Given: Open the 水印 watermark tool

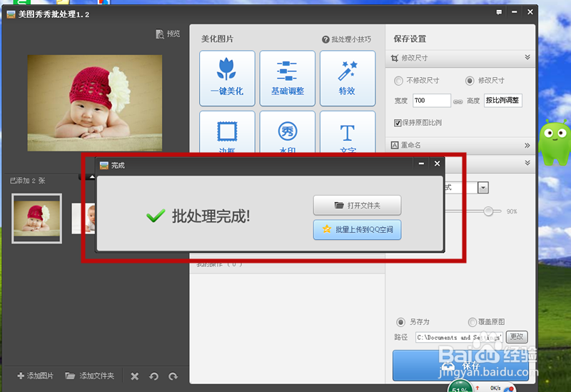Looking at the screenshot, I should tap(288, 132).
